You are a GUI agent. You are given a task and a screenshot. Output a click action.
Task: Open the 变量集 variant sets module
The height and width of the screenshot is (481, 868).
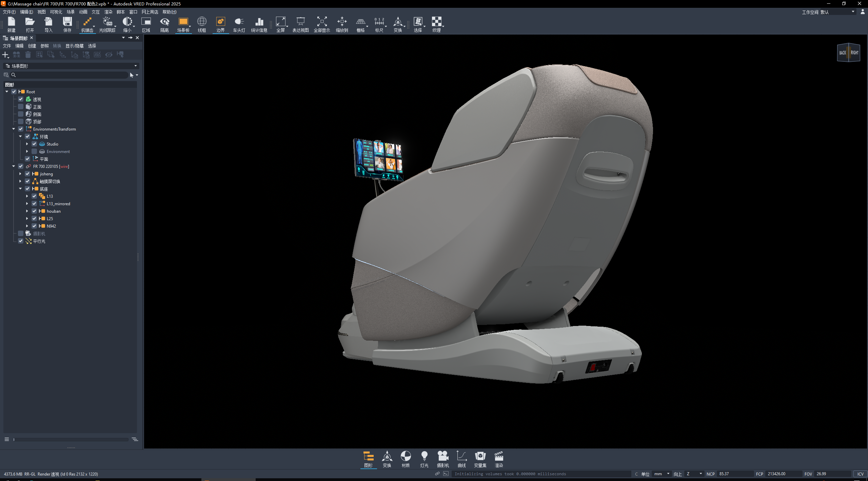click(480, 459)
